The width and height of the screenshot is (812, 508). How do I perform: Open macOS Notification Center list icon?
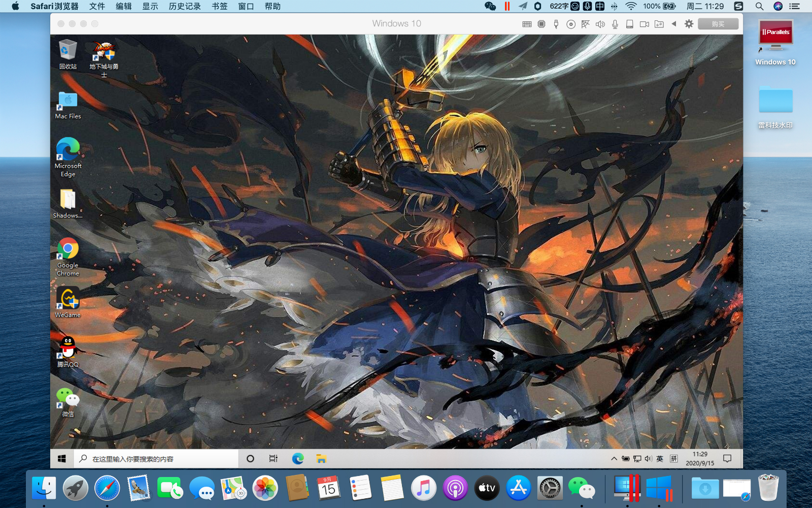click(795, 6)
